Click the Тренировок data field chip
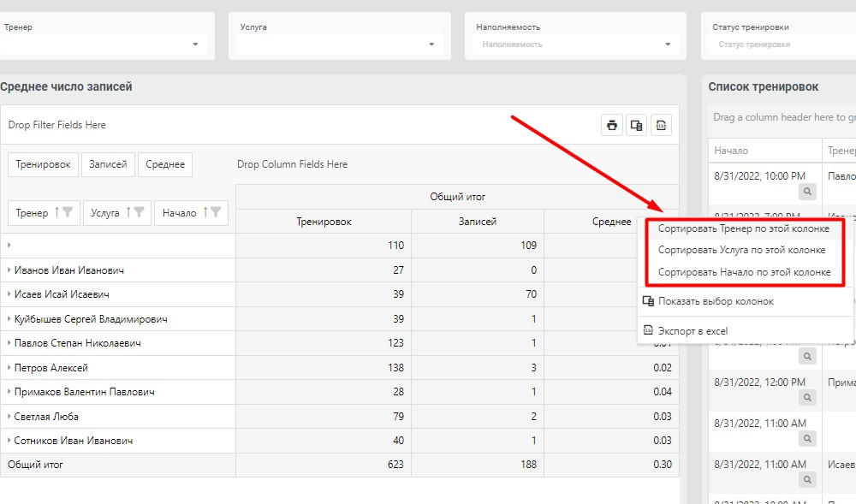 point(43,165)
